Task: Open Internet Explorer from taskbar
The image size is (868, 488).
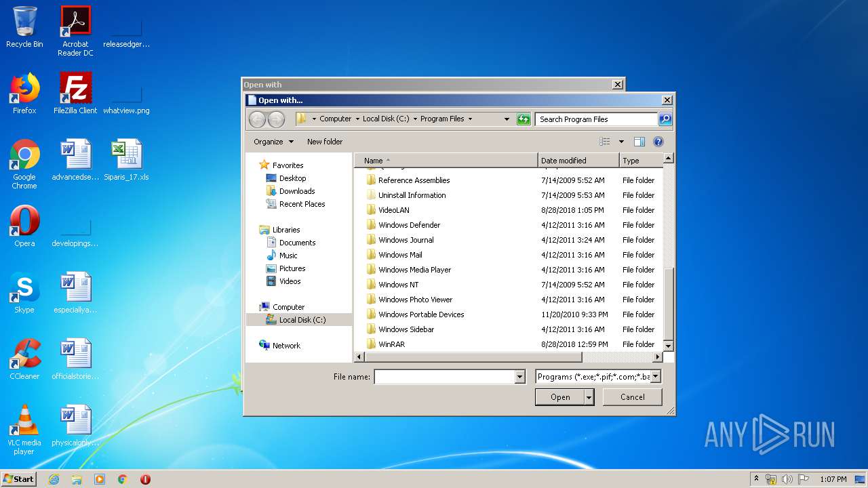Action: (54, 479)
